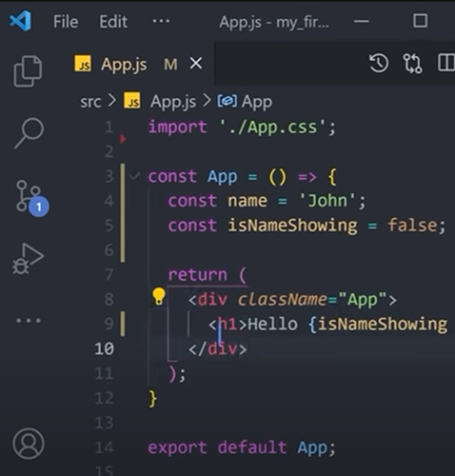Screen dimensions: 455x476
Task: Click the App symbol breadcrumb
Action: pyautogui.click(x=245, y=102)
